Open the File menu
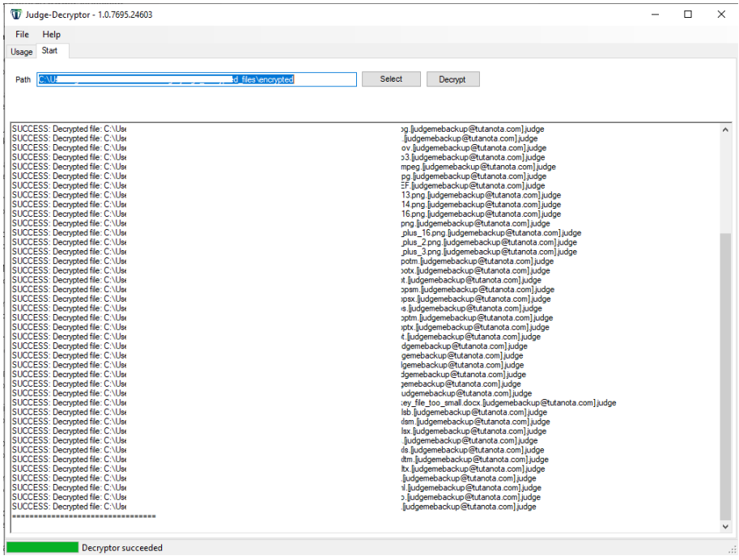Viewport: 739px width, 560px height. (x=22, y=35)
